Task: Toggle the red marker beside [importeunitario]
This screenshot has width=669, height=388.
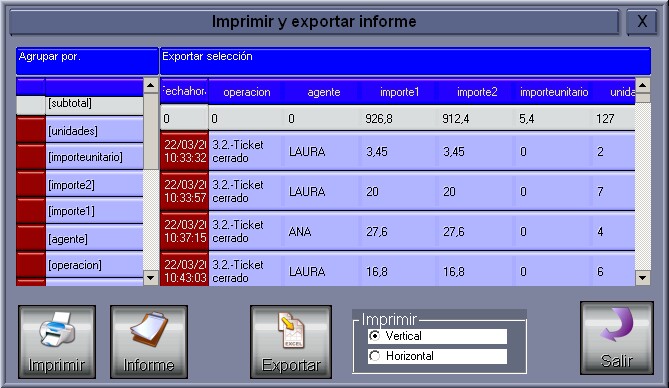Action: tap(31, 157)
